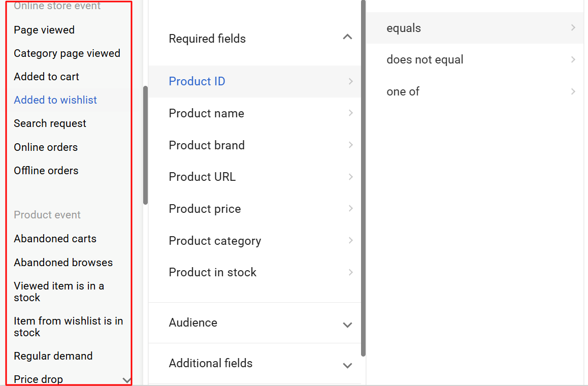Screen dimensions: 588x386
Task: Select the 'does not equal' condition
Action: pyautogui.click(x=425, y=60)
